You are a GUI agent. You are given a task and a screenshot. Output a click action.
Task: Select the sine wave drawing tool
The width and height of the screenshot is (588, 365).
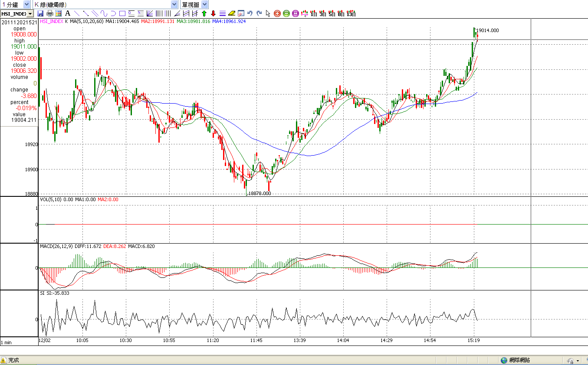104,13
